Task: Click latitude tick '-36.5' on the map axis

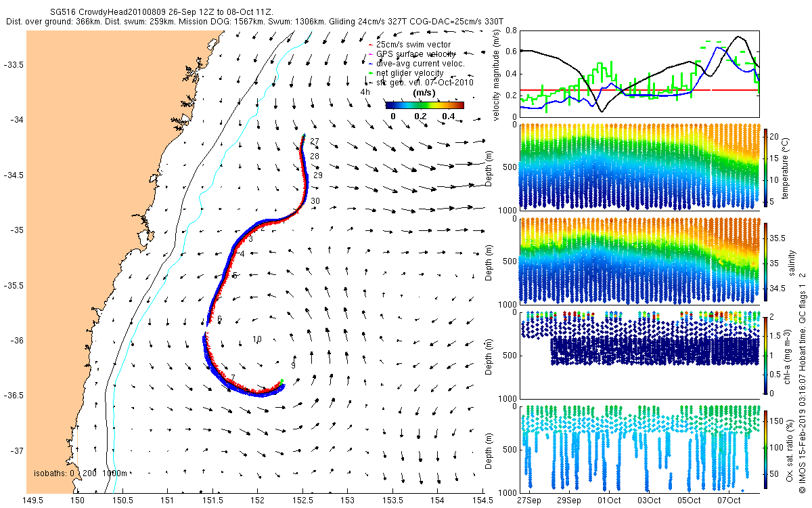Action: point(15,396)
